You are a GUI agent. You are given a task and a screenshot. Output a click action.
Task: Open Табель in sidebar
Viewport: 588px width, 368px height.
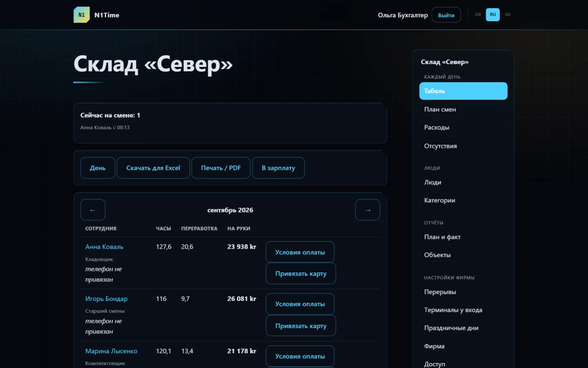[463, 91]
